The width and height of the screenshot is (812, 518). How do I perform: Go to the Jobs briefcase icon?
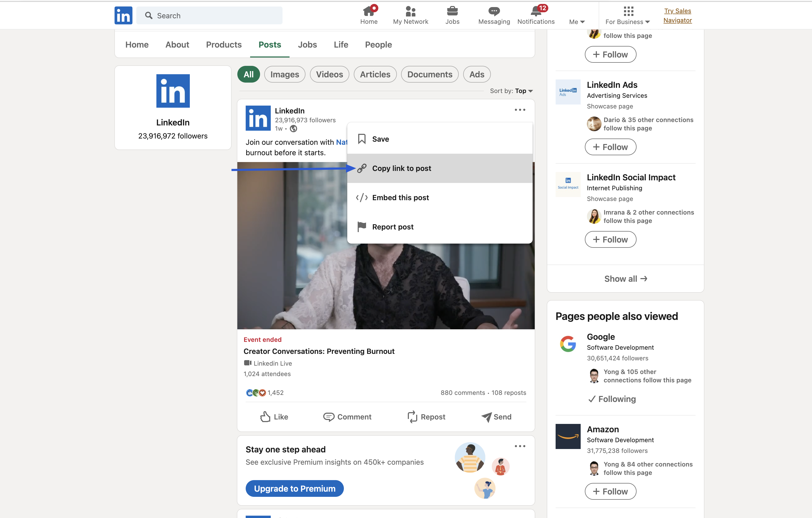(452, 11)
